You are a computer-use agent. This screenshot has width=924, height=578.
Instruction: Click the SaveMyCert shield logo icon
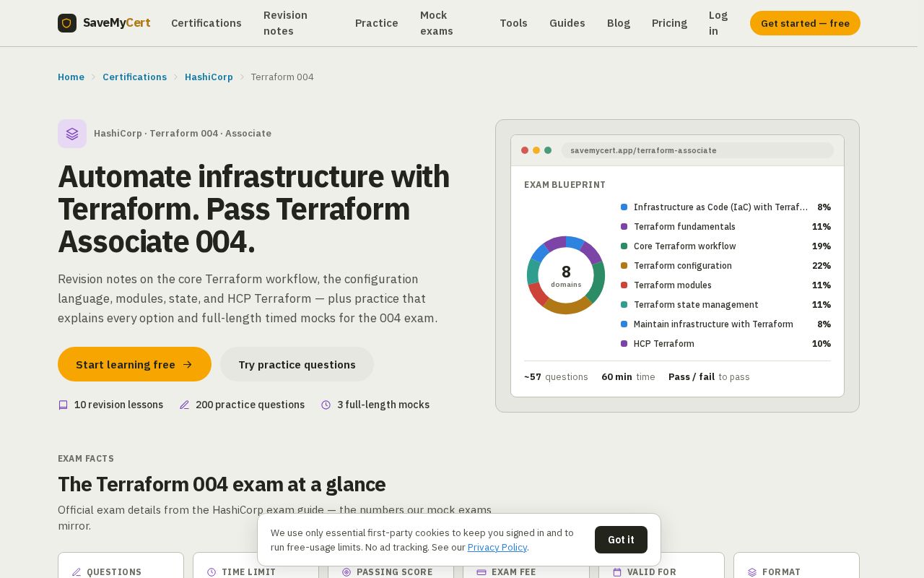click(67, 23)
